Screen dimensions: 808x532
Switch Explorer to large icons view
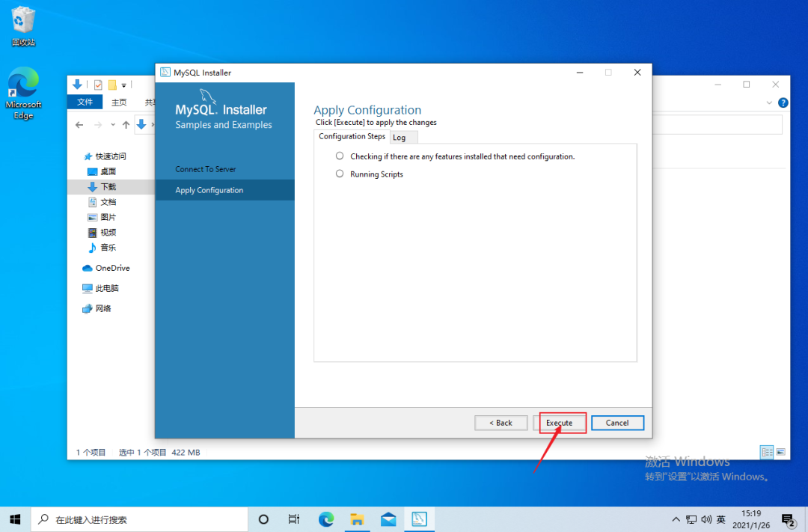pos(780,452)
